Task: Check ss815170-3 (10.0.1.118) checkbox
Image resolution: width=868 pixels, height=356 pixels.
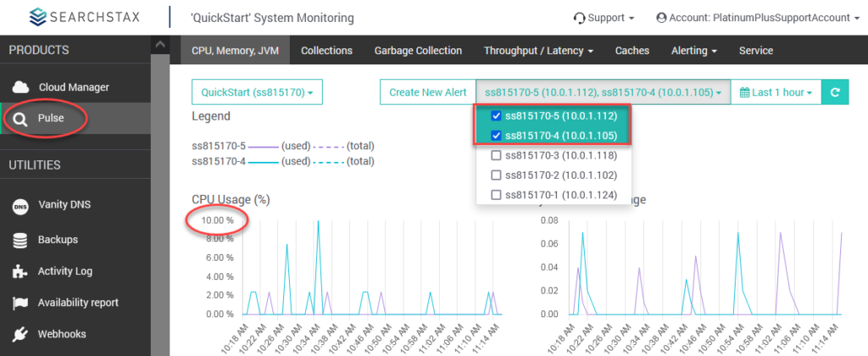Action: (x=497, y=156)
